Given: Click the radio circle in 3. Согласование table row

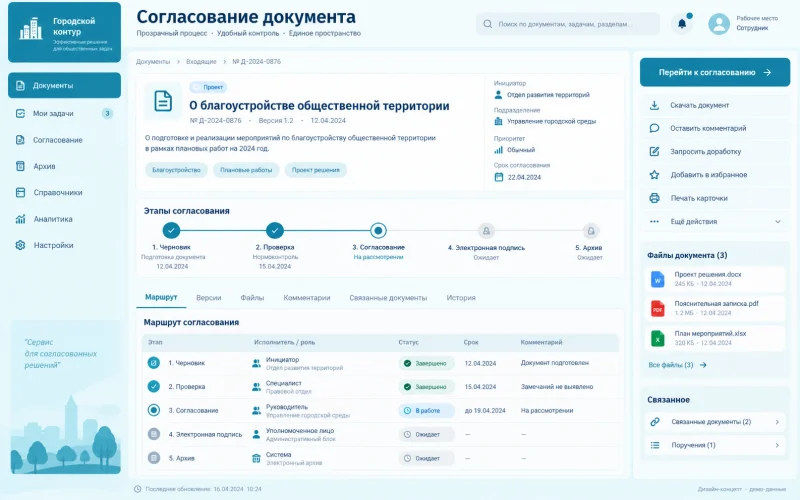Looking at the screenshot, I should coord(154,410).
